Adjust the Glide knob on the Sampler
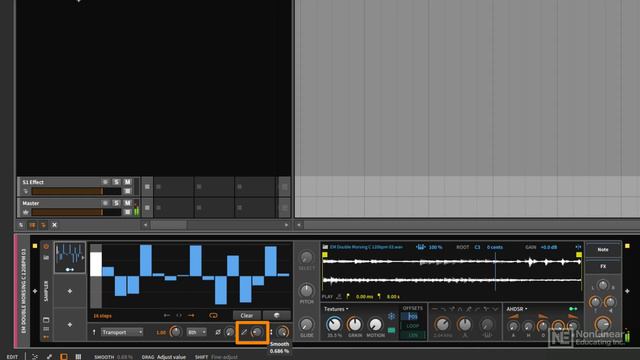Screen dimensions: 640x360 click(306, 324)
